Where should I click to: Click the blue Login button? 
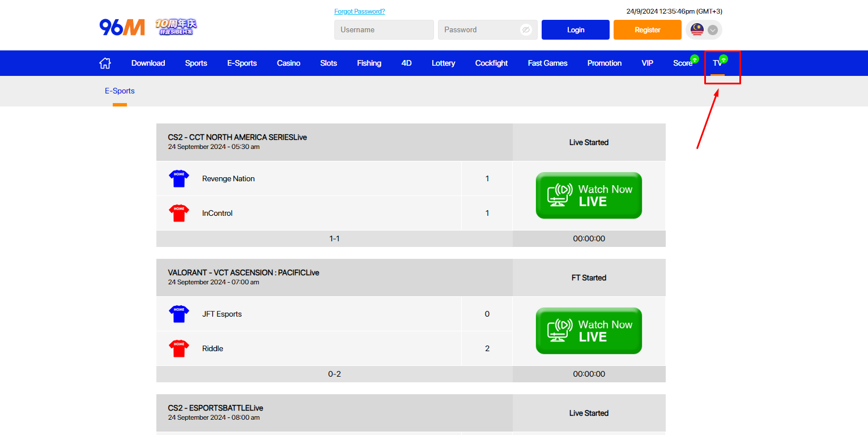[x=575, y=30]
